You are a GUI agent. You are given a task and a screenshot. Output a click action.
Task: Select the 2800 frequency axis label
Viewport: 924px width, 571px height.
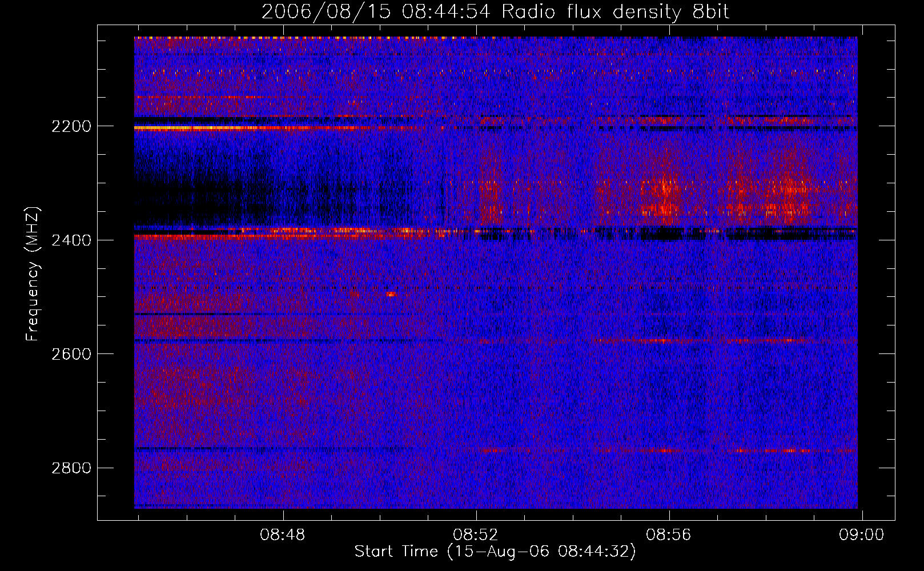[x=71, y=468]
